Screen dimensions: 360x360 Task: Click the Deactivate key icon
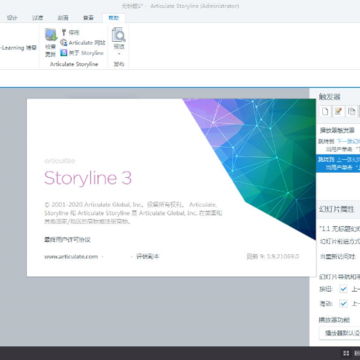(64, 32)
